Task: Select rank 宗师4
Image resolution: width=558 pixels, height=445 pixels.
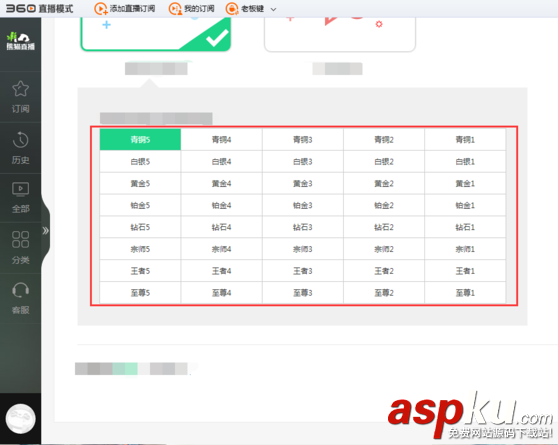Action: (x=221, y=249)
